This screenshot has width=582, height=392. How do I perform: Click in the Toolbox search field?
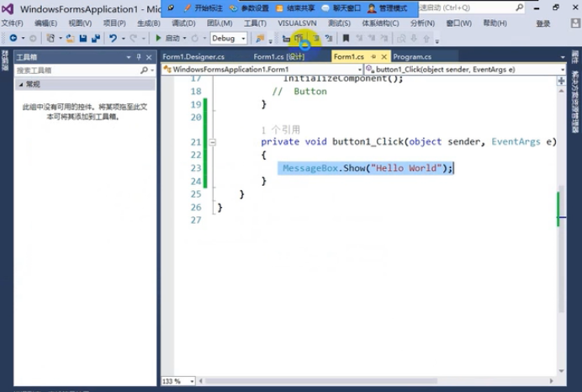[x=77, y=70]
